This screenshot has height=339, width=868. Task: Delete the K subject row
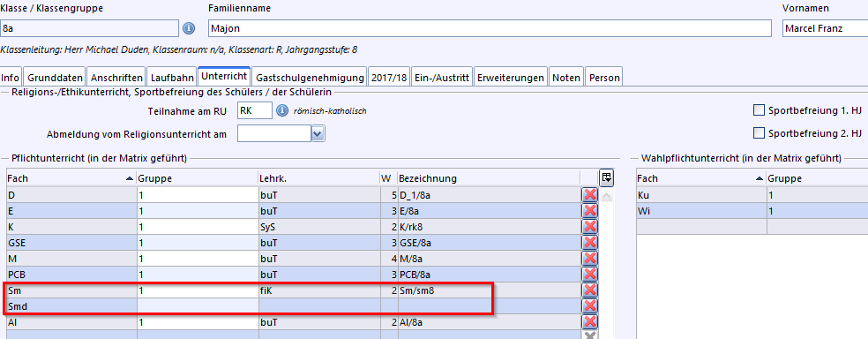click(590, 227)
